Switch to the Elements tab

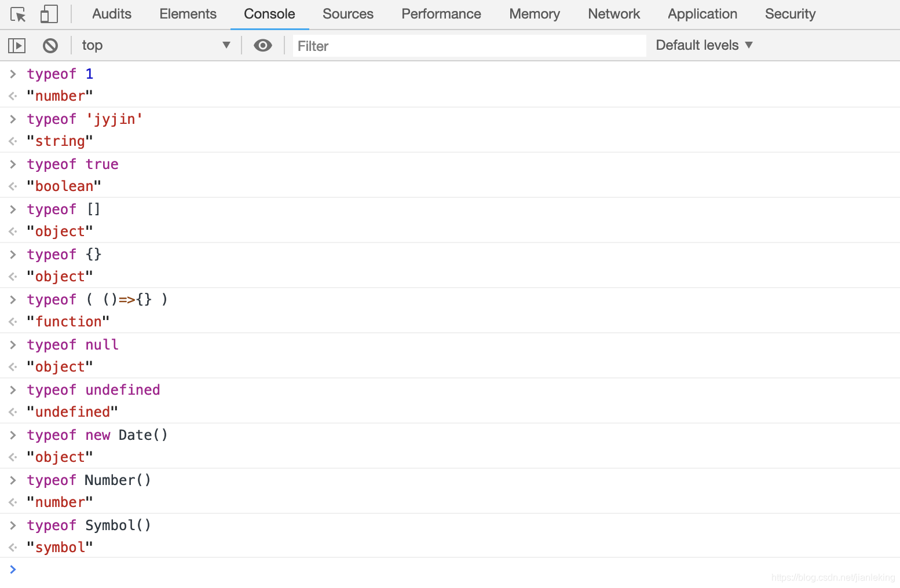pyautogui.click(x=188, y=14)
